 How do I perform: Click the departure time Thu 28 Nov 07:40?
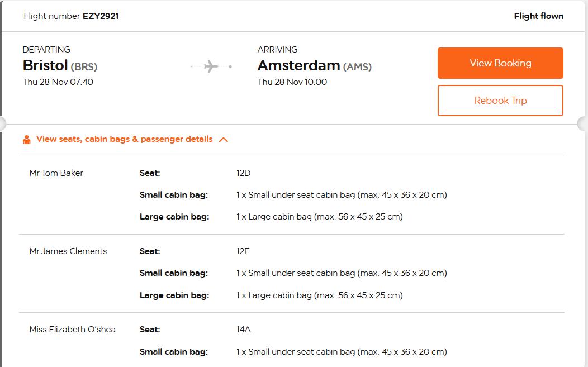pyautogui.click(x=58, y=82)
